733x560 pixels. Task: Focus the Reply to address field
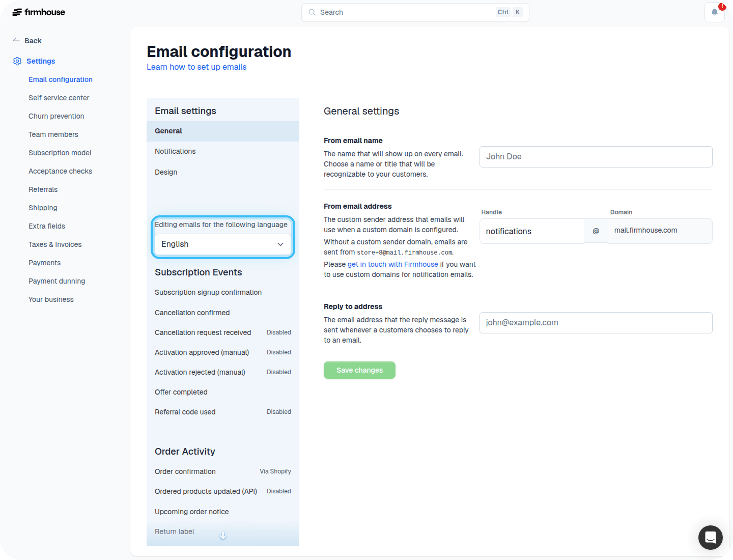tap(596, 323)
